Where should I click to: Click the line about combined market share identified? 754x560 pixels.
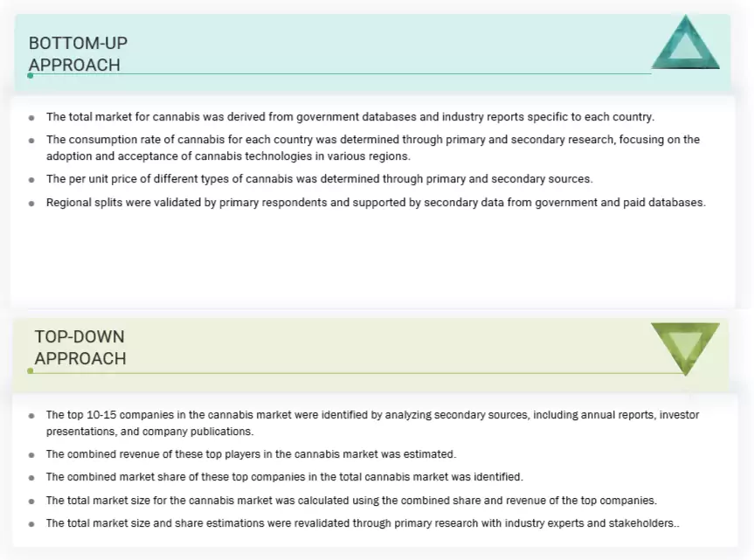tap(284, 477)
